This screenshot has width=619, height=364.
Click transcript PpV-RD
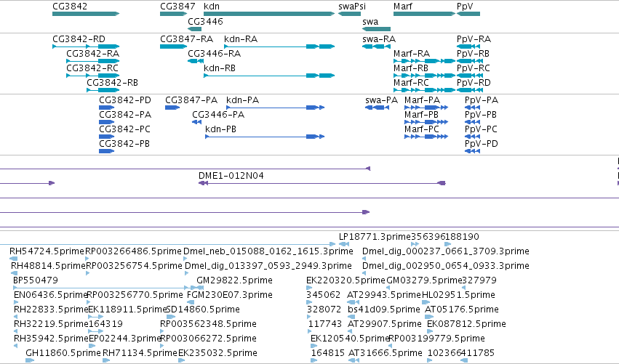pos(470,90)
